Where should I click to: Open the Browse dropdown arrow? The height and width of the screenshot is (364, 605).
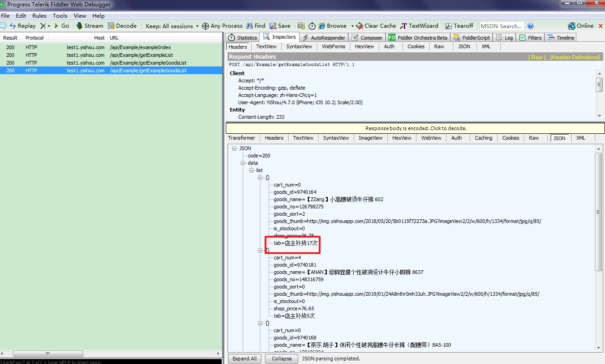point(352,26)
